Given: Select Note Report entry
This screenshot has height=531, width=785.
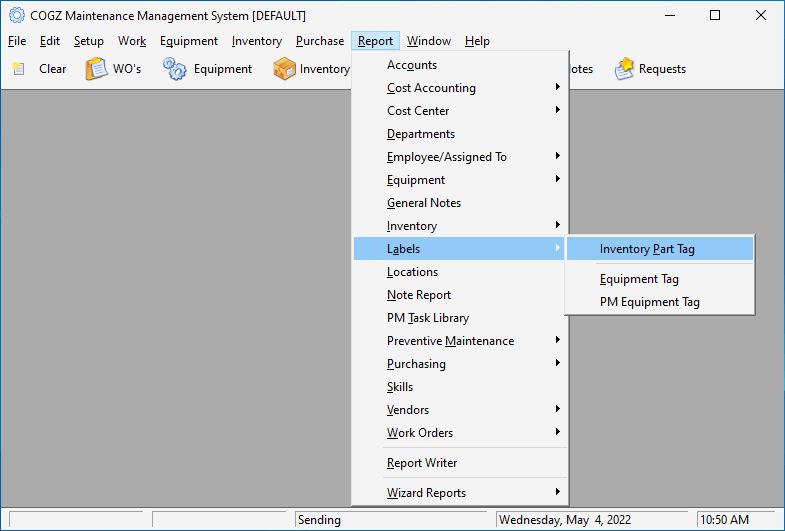Looking at the screenshot, I should click(460, 295).
